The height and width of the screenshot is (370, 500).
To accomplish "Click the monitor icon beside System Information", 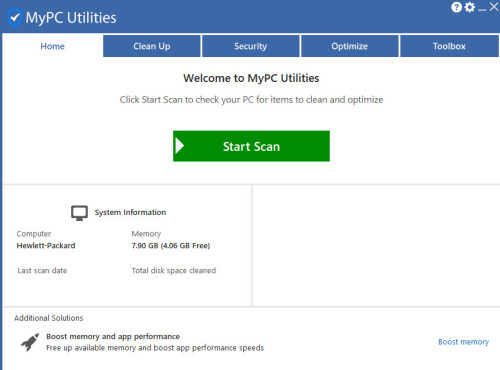I will pyautogui.click(x=79, y=213).
